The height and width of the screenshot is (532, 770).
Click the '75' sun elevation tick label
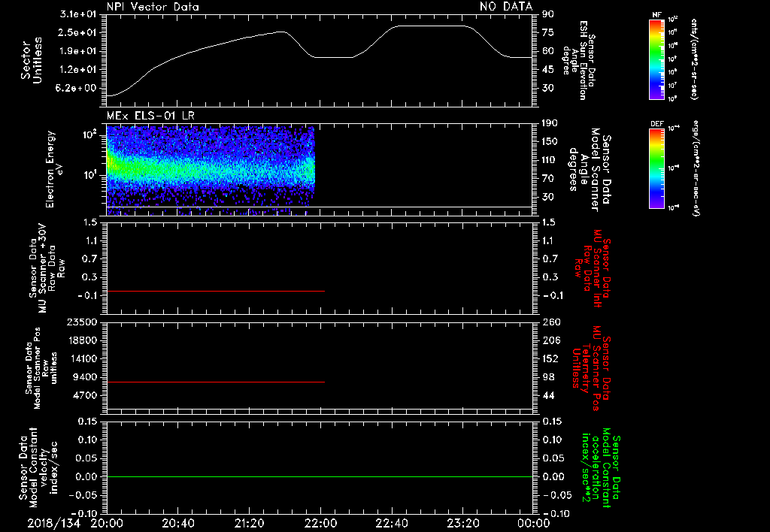coord(548,32)
